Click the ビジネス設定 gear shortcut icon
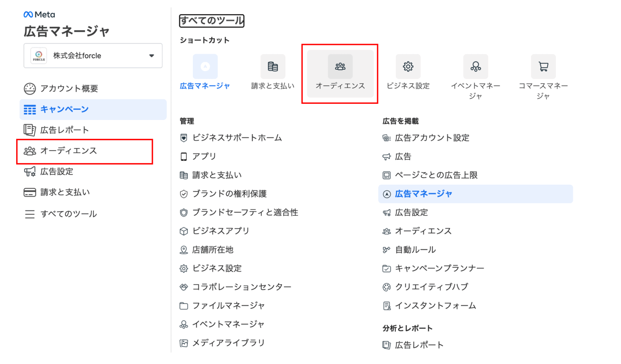The height and width of the screenshot is (364, 621). [x=408, y=66]
